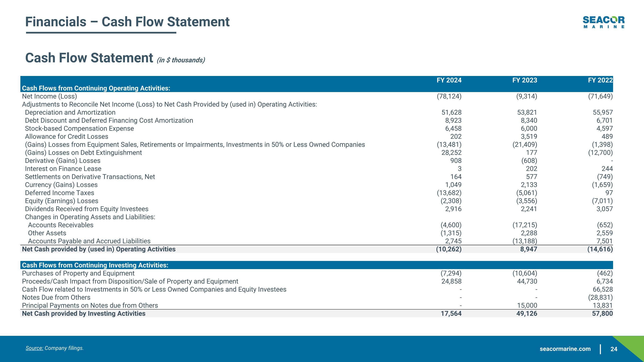Click the FY 2023 column header
The width and height of the screenshot is (644, 362).
click(x=525, y=80)
